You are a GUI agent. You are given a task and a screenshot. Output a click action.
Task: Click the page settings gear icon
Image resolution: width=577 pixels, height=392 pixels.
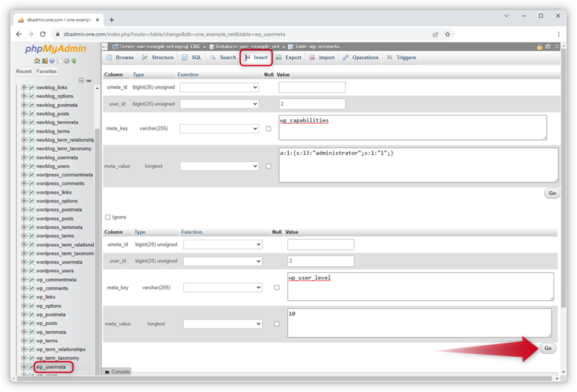(548, 47)
